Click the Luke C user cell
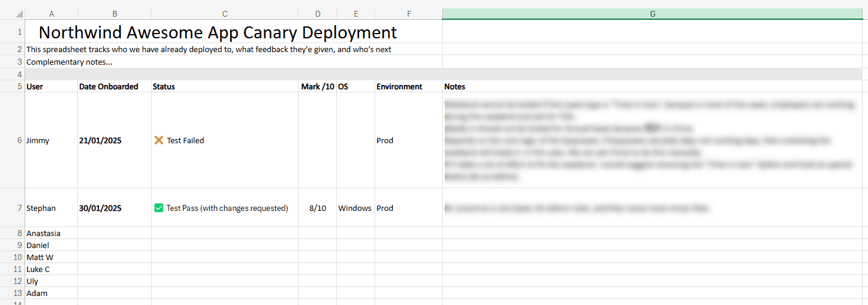Image resolution: width=868 pixels, height=305 pixels. click(x=38, y=269)
